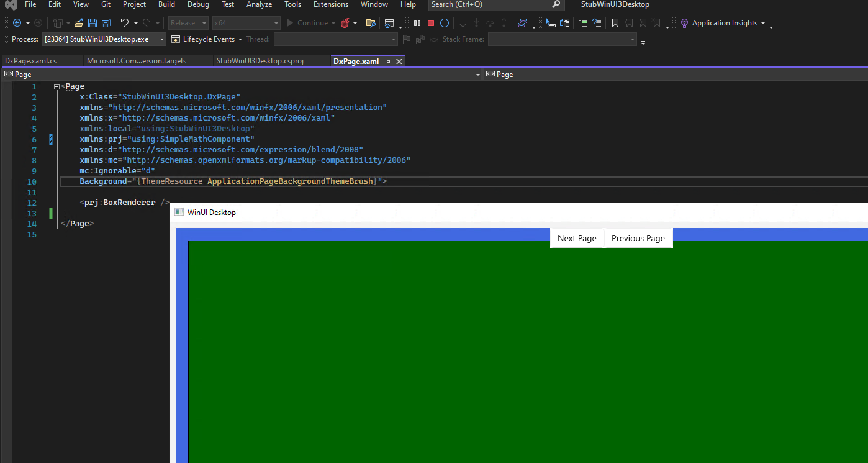Switch to the Microsoft.Com...ersion.targets tab
The width and height of the screenshot is (868, 463).
click(147, 61)
